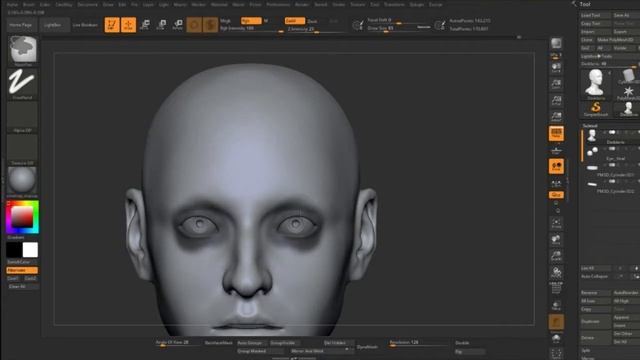Open the Texture Off selector

click(22, 150)
